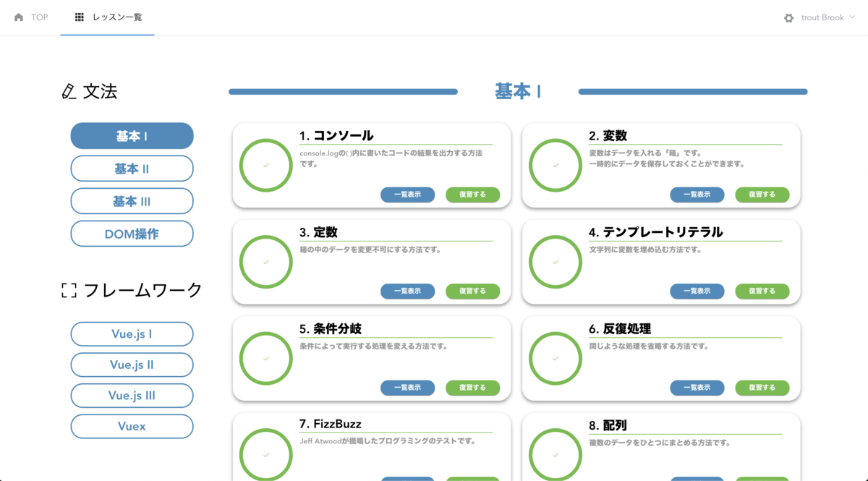Select the 基本 II category button
The image size is (868, 481).
tap(132, 169)
